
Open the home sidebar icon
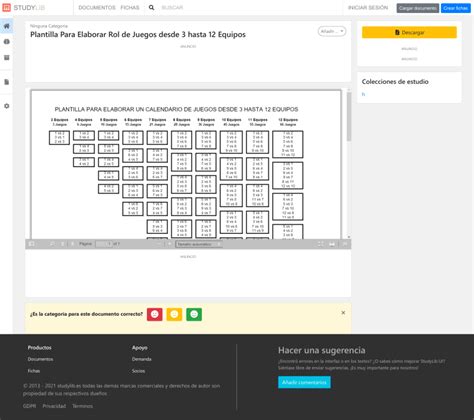tap(7, 26)
